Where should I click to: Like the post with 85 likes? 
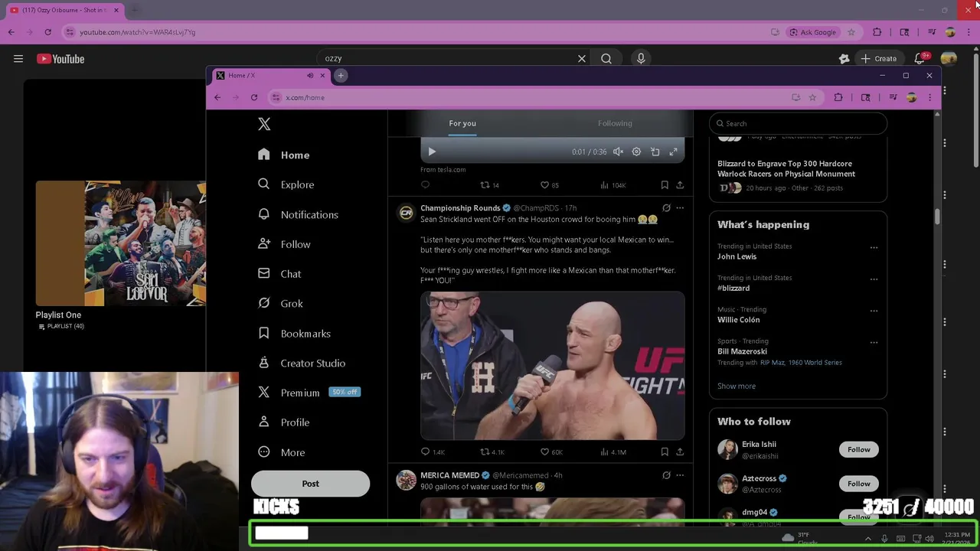[550, 184]
